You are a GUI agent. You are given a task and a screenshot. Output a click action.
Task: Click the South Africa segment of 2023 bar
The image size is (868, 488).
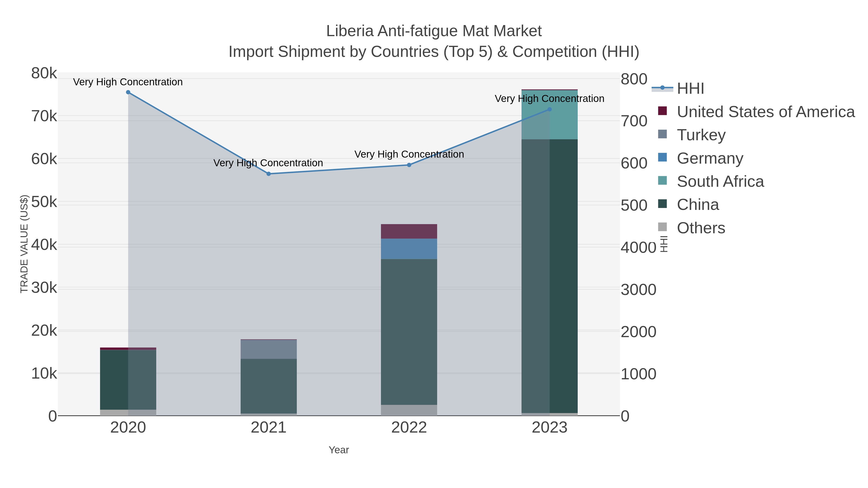point(549,114)
